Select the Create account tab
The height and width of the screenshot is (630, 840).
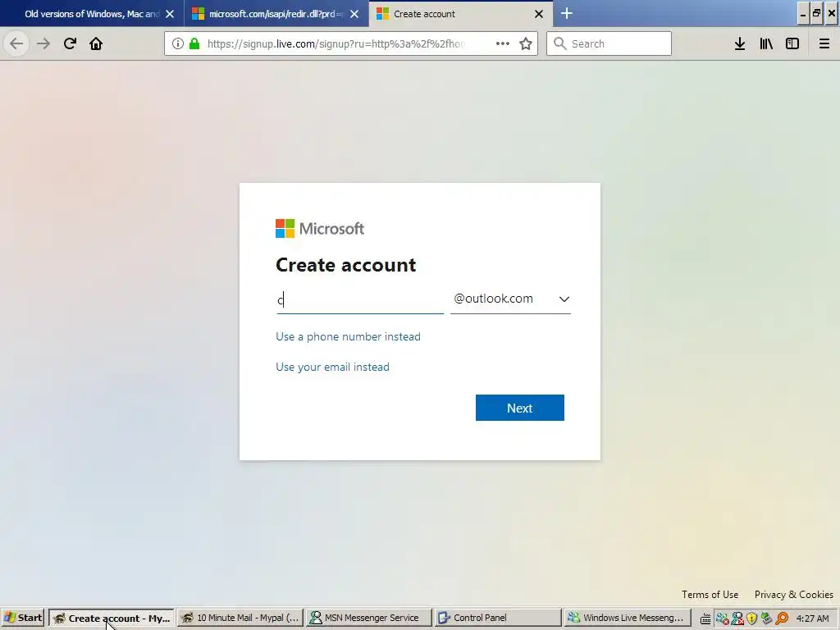(x=461, y=14)
